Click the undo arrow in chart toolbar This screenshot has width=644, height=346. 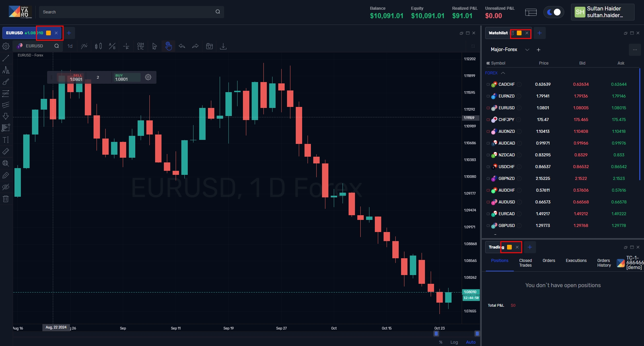[x=182, y=46]
